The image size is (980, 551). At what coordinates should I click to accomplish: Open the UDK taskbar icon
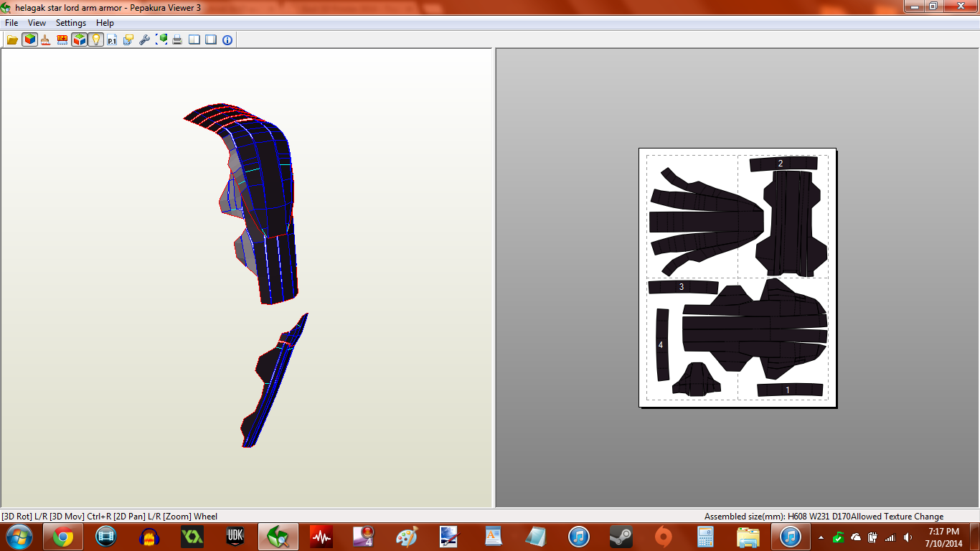tap(235, 537)
